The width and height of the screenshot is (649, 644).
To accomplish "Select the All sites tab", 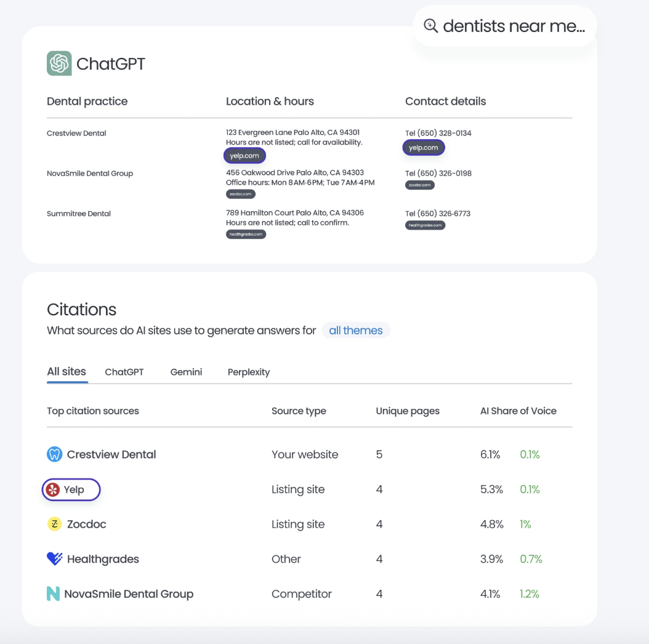I will coord(67,372).
